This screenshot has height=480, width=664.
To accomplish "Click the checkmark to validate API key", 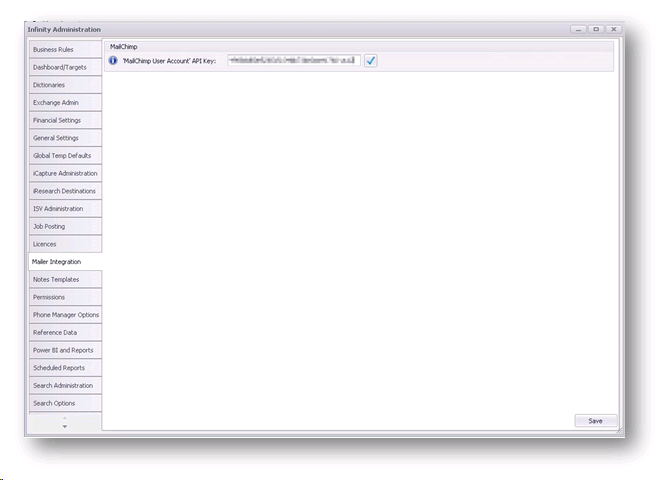I will (x=370, y=61).
